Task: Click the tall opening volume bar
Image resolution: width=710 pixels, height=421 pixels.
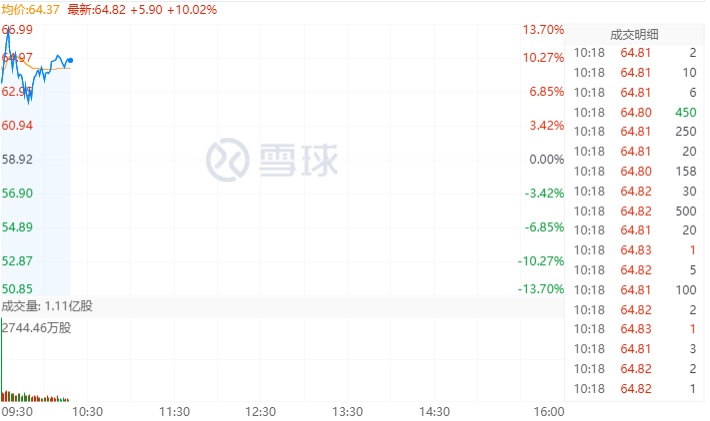Action: click(1, 360)
